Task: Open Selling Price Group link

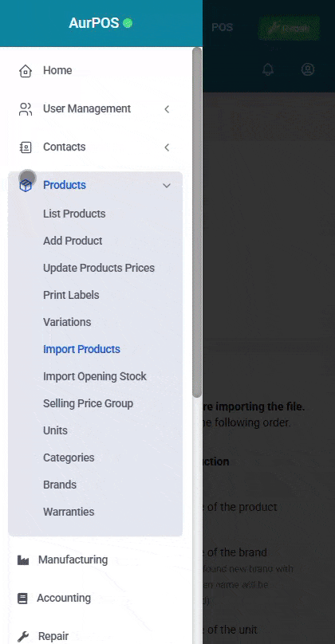Action: click(x=88, y=403)
